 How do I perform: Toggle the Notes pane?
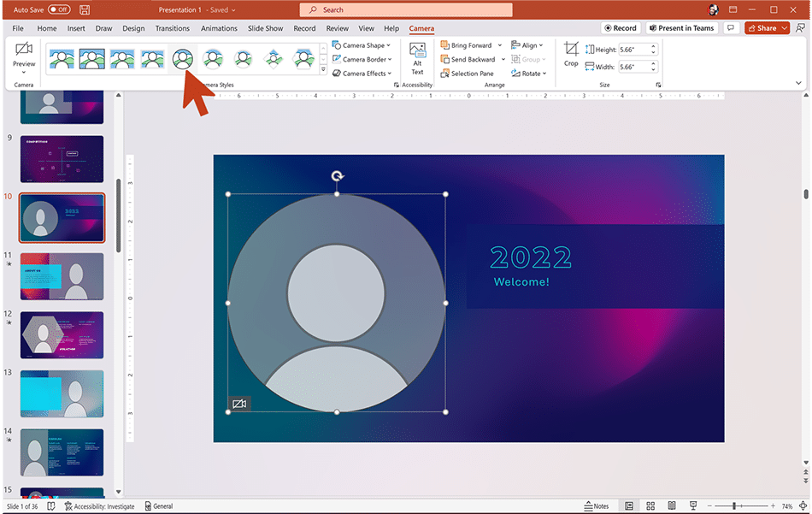(x=597, y=505)
